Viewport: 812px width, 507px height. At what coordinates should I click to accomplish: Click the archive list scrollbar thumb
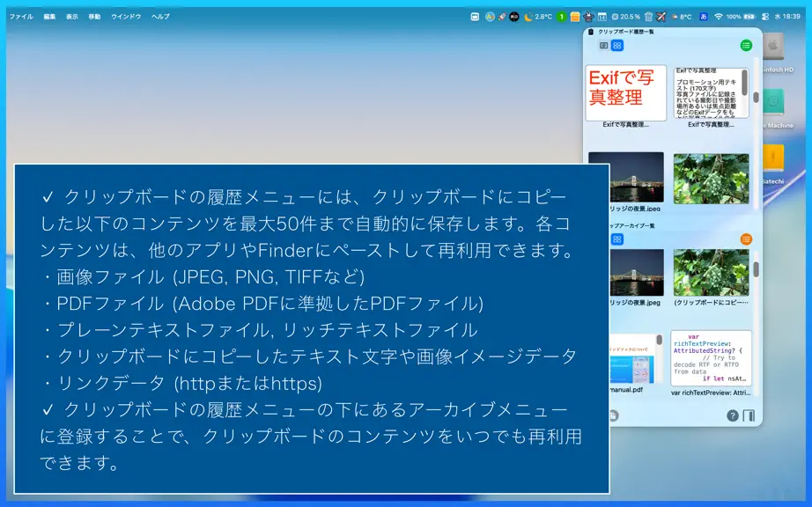(x=756, y=269)
